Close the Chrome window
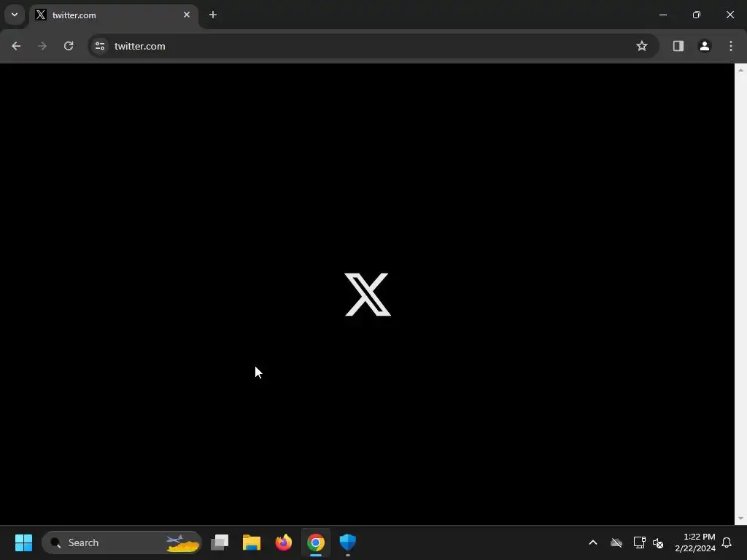747x560 pixels. pyautogui.click(x=729, y=15)
